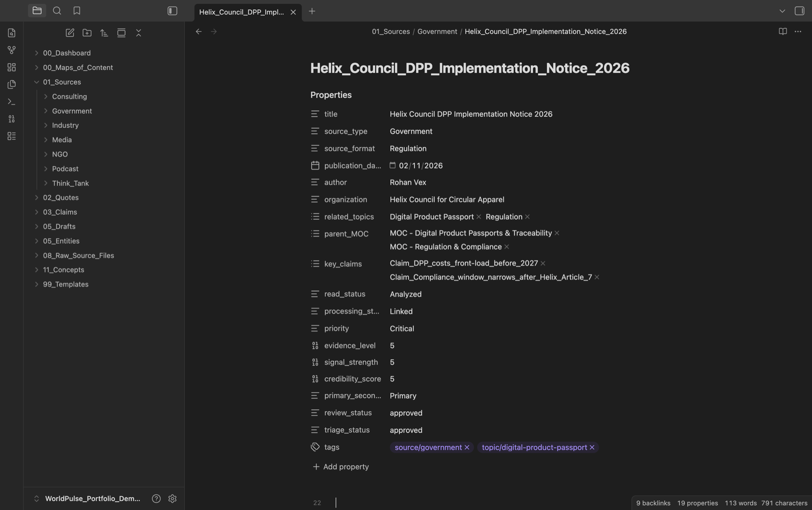The image size is (812, 510).
Task: Collapse all folders in explorer
Action: point(138,33)
